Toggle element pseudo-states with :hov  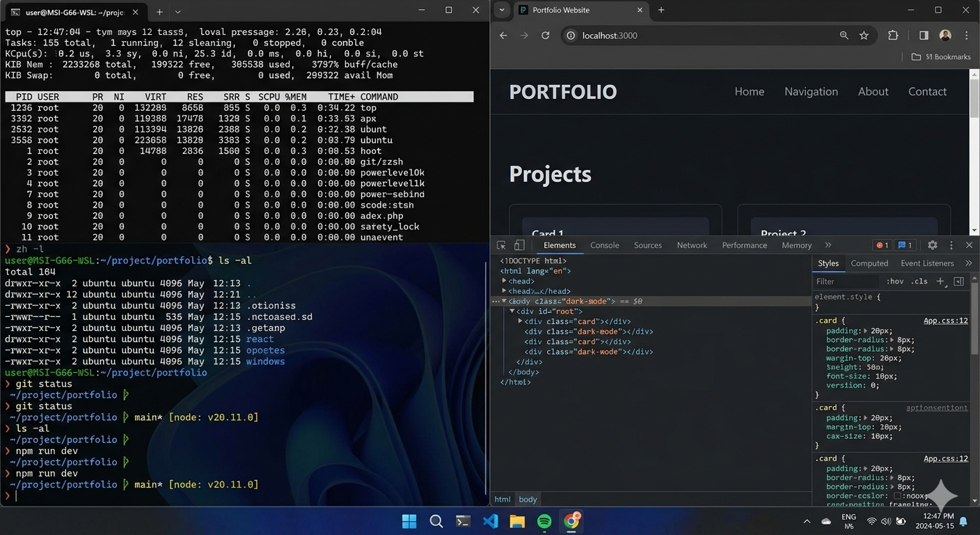click(894, 281)
